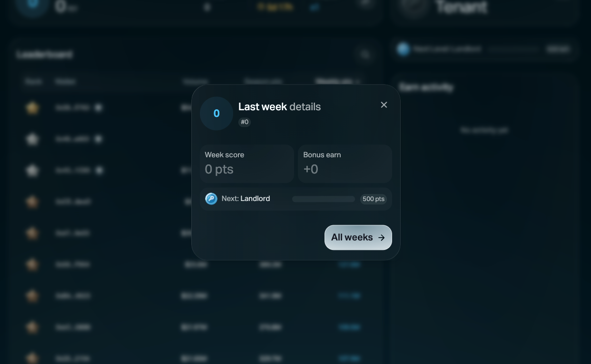The width and height of the screenshot is (591, 364).
Task: Click the badge next to first wallet
Action: point(98,108)
